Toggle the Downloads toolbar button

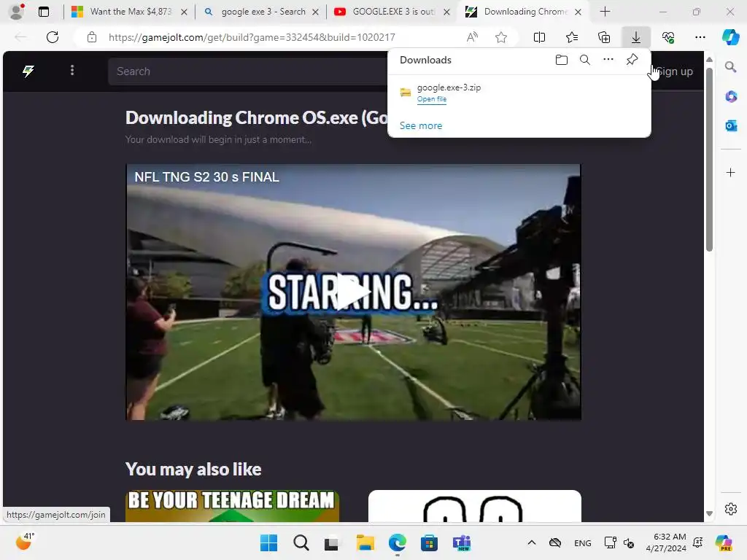(636, 37)
